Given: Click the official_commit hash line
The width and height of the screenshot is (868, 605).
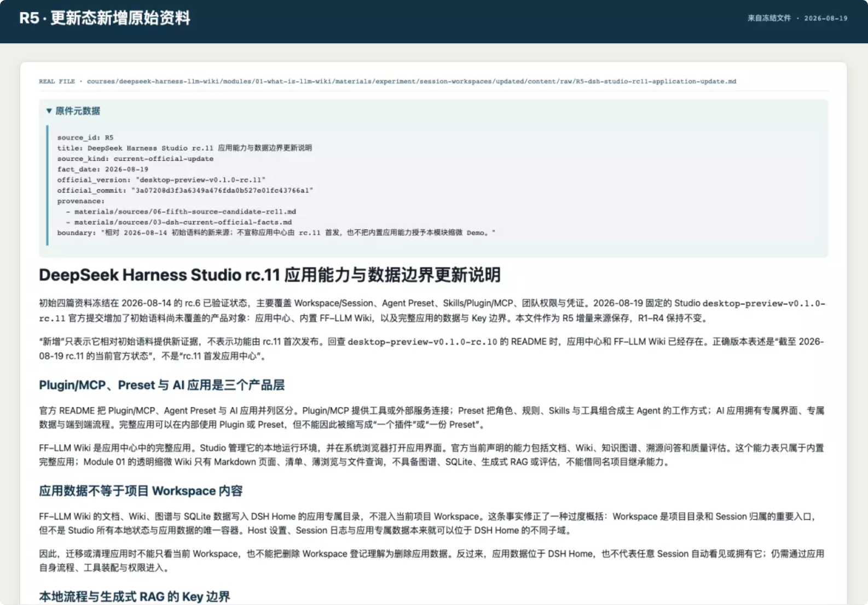Looking at the screenshot, I should [185, 190].
